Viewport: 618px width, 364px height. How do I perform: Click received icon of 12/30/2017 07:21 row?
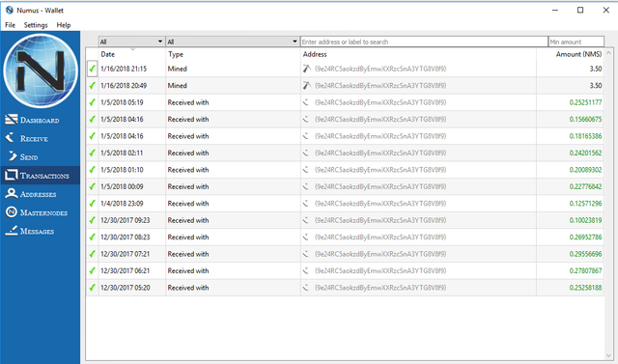pyautogui.click(x=305, y=254)
